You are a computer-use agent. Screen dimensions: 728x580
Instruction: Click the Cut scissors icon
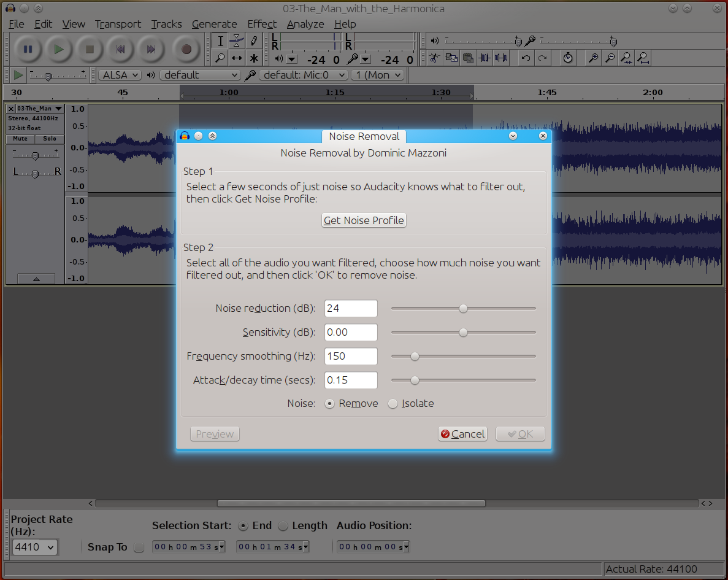(x=435, y=58)
